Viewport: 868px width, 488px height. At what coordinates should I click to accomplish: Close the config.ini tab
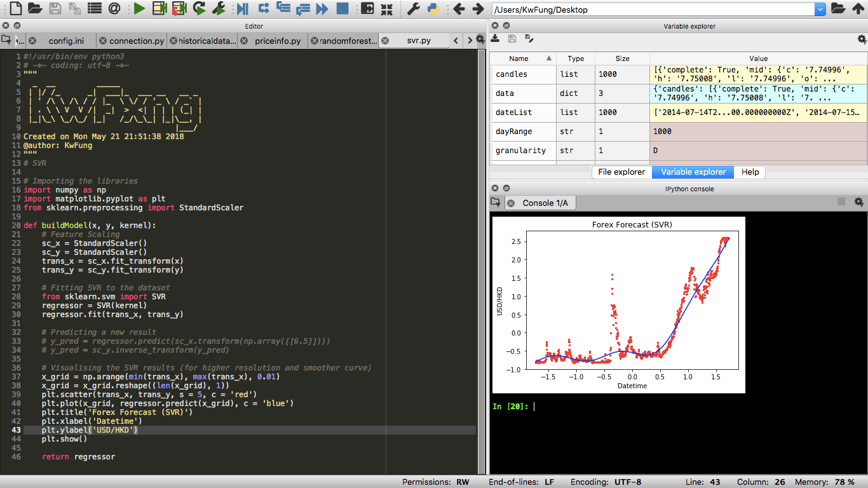(x=32, y=41)
